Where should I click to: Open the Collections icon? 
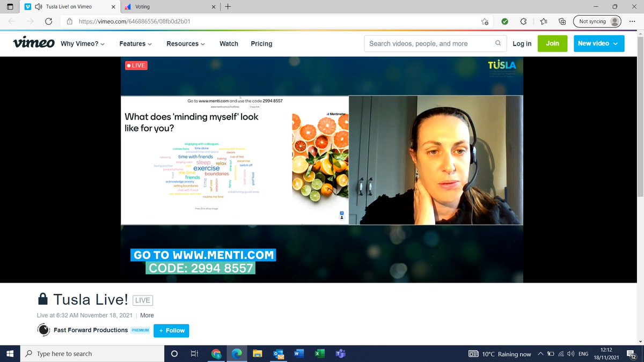(562, 21)
